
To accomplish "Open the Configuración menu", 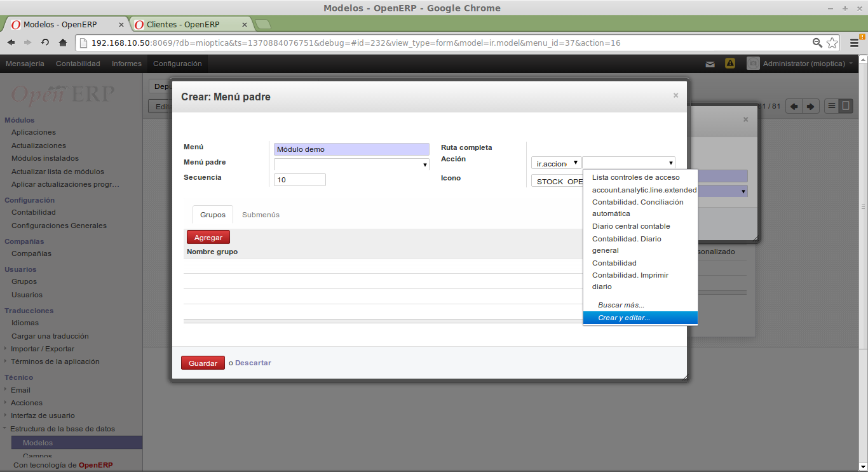I will point(177,64).
